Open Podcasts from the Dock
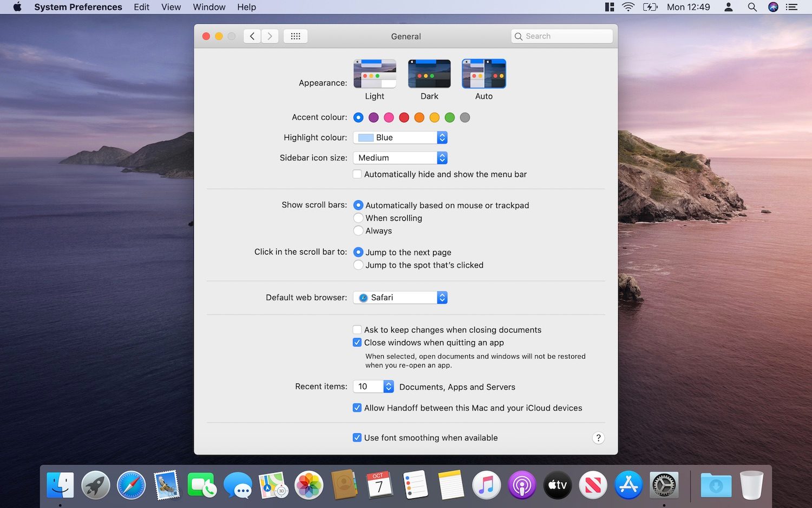Screen dimensions: 812x508 pos(522,485)
